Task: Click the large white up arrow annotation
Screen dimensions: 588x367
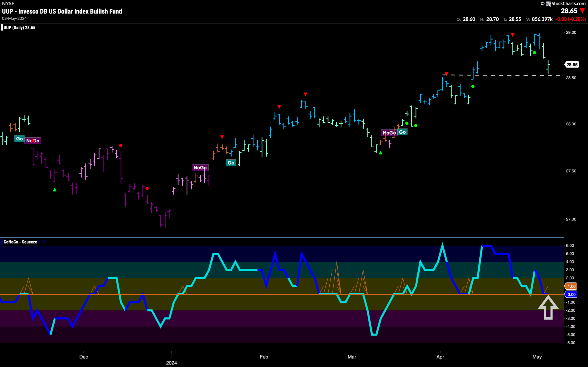Action: 548,307
